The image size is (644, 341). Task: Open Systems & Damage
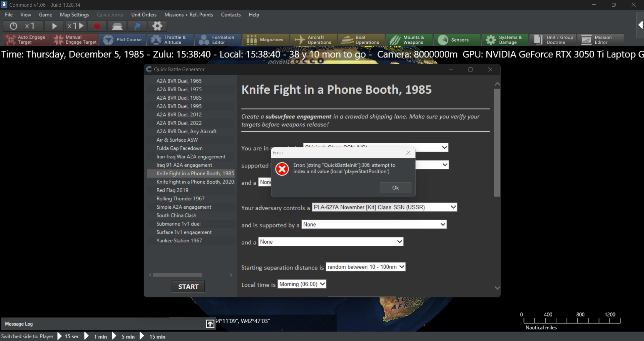pos(505,40)
